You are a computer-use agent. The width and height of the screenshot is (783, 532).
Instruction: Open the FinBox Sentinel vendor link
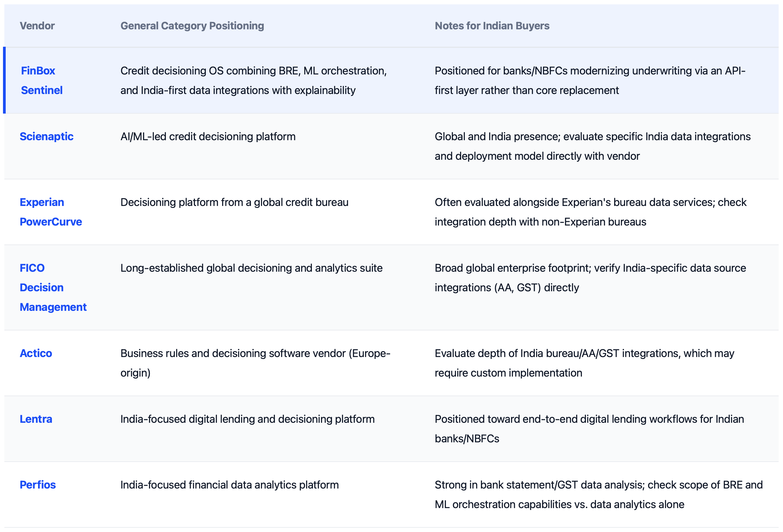(x=42, y=80)
